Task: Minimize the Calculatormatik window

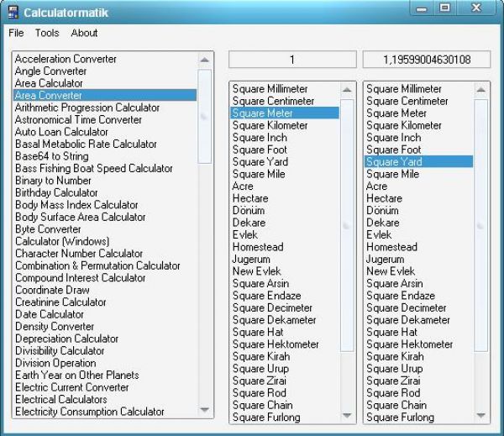Action: pyautogui.click(x=422, y=8)
